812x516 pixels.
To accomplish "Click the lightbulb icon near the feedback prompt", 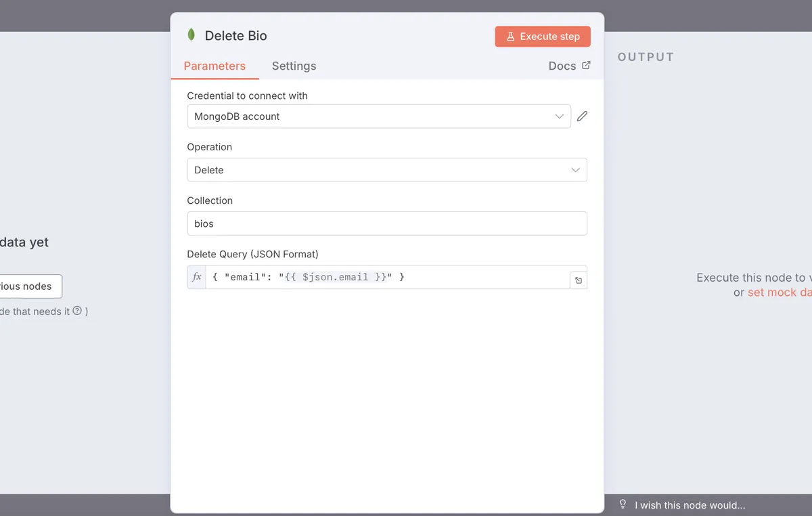I will pos(623,504).
